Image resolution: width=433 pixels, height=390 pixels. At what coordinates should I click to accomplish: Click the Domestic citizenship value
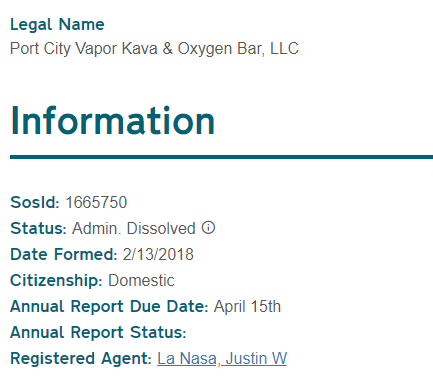click(141, 280)
